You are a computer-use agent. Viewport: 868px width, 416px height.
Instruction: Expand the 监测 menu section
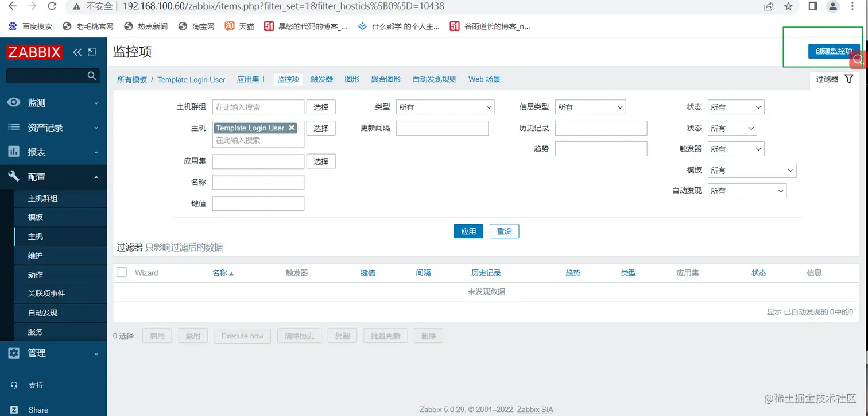[53, 103]
